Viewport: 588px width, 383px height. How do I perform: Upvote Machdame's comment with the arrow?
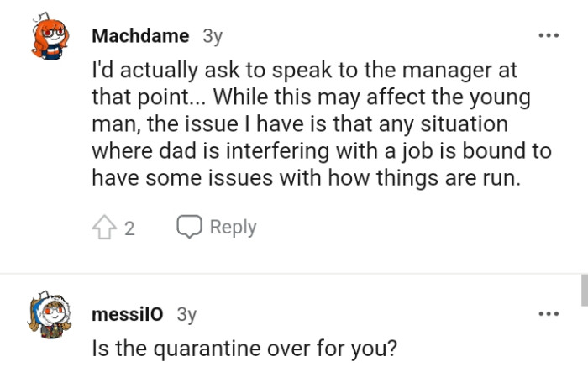pyautogui.click(x=103, y=228)
